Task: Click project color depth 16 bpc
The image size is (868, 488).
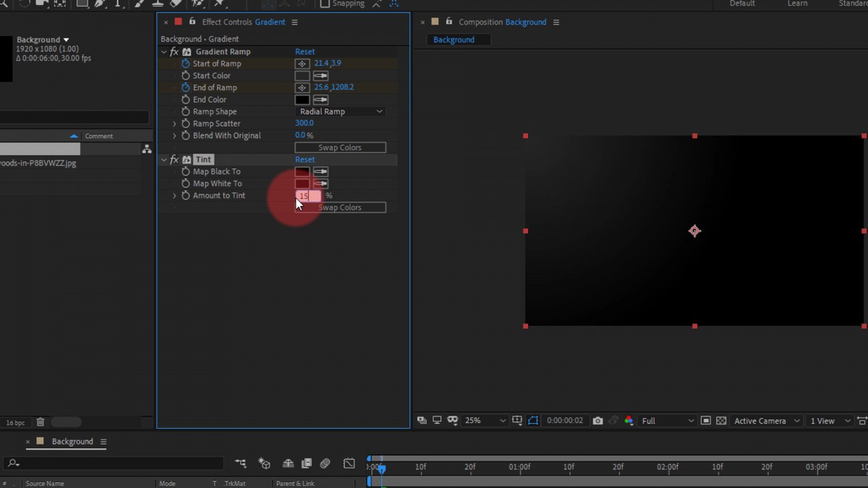Action: click(16, 423)
